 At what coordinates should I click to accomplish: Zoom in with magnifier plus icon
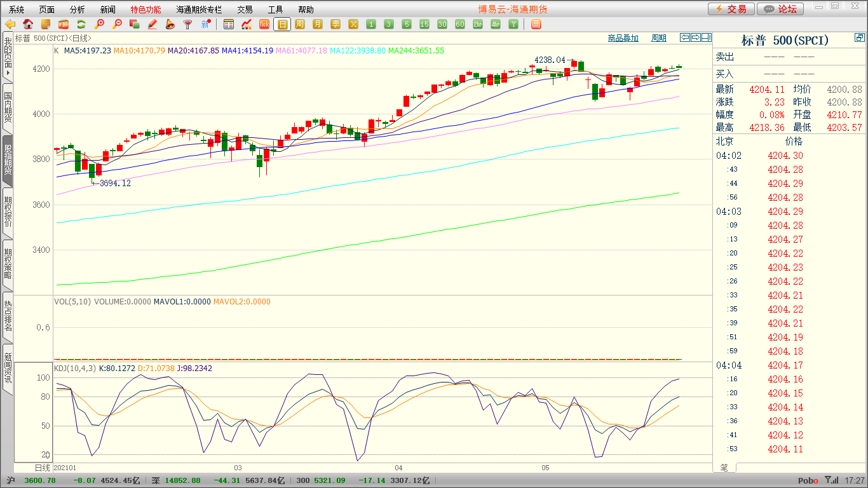pyautogui.click(x=99, y=24)
